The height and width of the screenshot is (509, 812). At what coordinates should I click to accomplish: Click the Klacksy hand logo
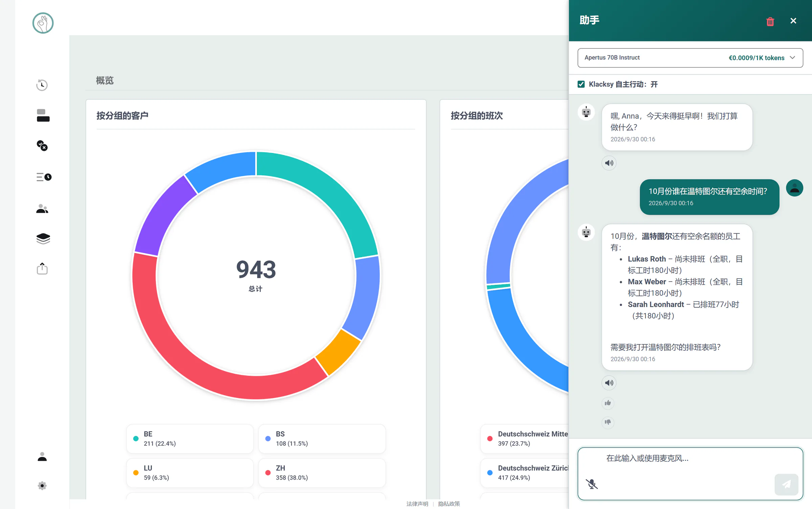pos(43,23)
